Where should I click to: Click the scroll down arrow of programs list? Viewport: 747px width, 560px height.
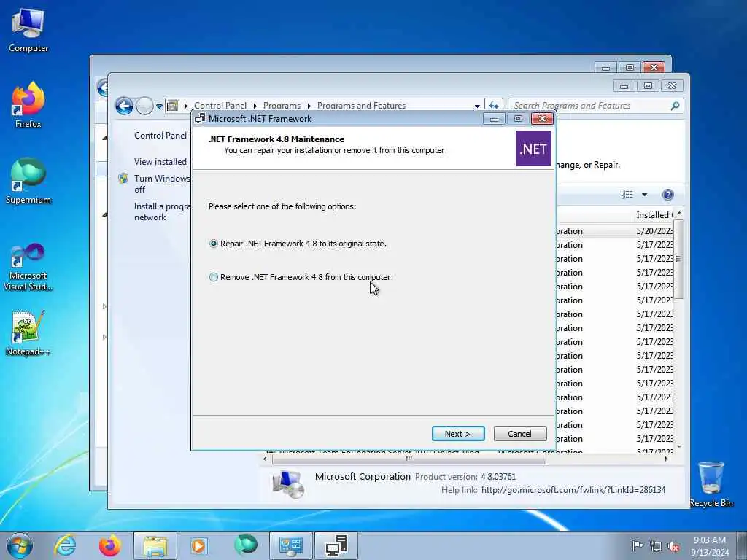pyautogui.click(x=679, y=446)
